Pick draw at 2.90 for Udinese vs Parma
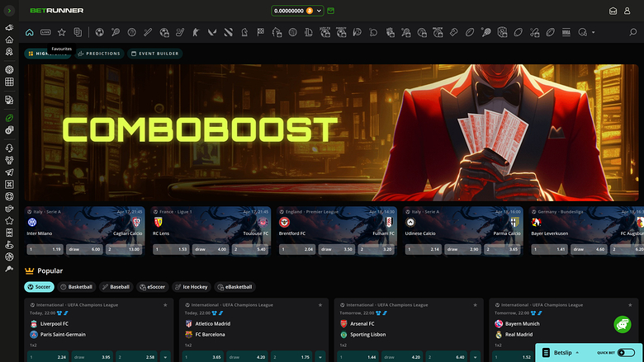The height and width of the screenshot is (362, 644). tap(463, 249)
